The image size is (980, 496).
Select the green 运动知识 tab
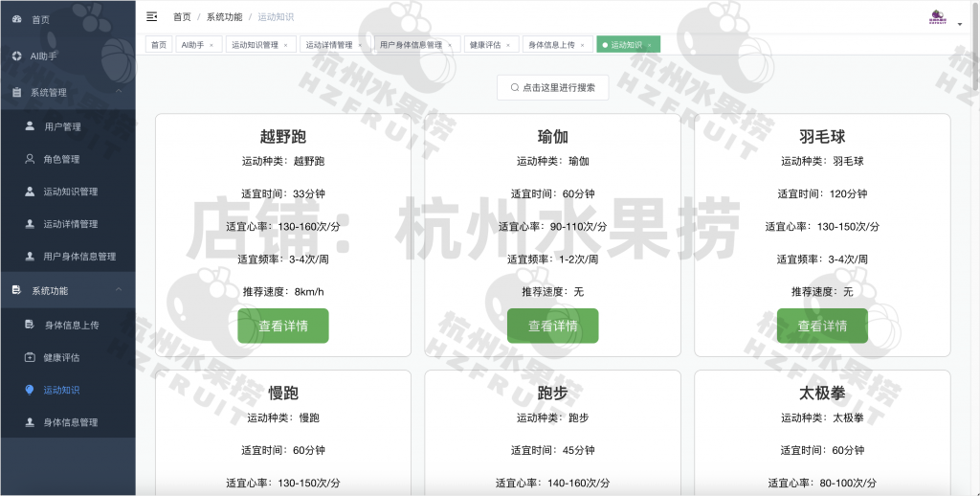627,45
